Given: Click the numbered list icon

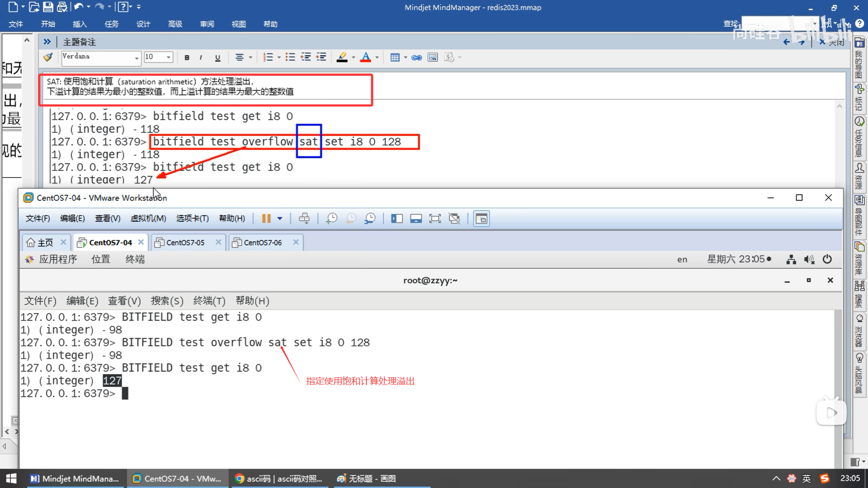Looking at the screenshot, I should pos(268,57).
